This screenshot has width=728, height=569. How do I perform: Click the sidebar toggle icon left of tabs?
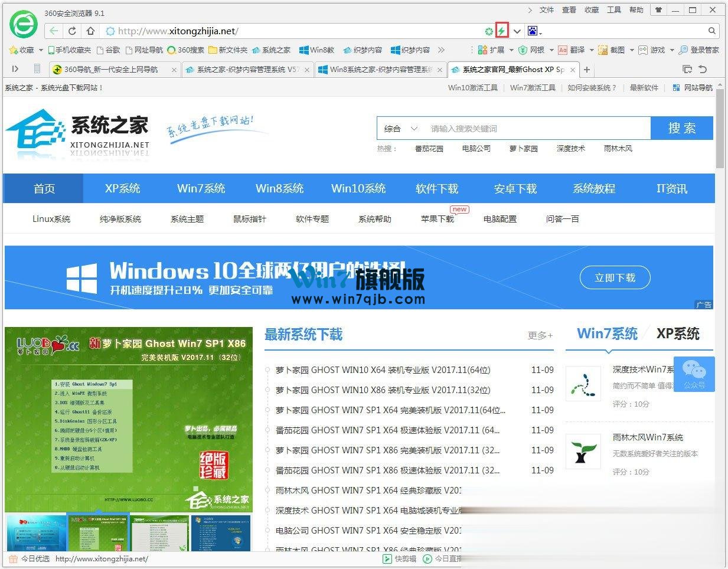15,69
